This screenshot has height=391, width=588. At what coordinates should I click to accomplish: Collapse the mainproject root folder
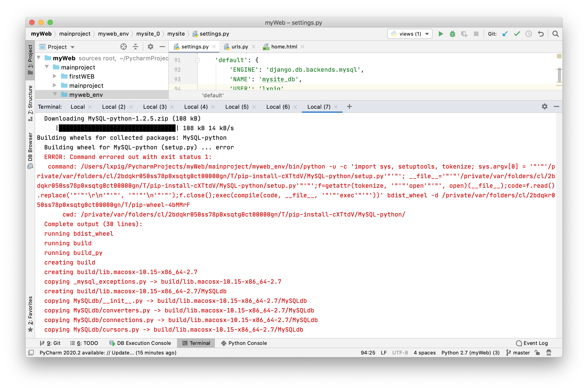[47, 67]
